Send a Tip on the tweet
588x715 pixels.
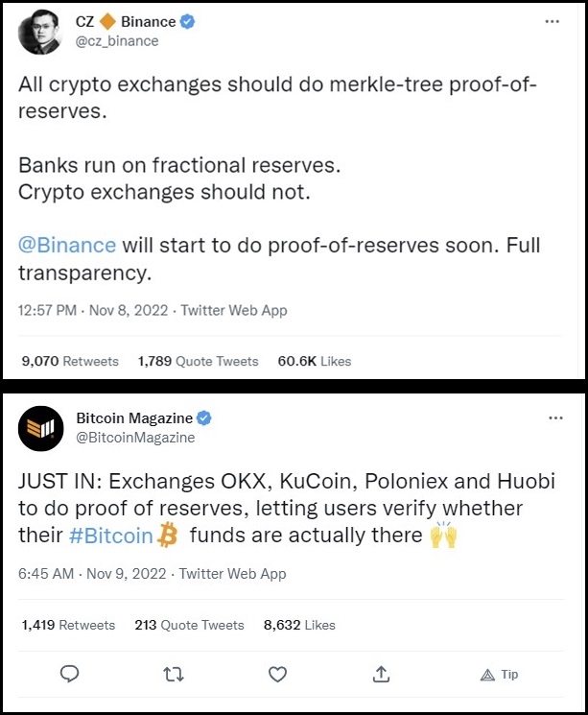(498, 674)
